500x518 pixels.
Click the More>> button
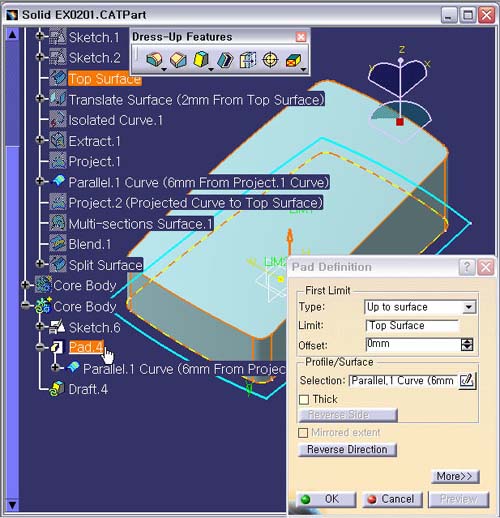click(x=455, y=476)
